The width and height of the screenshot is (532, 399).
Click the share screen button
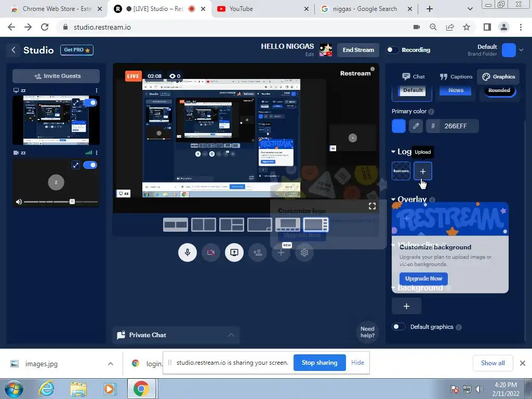(x=234, y=252)
